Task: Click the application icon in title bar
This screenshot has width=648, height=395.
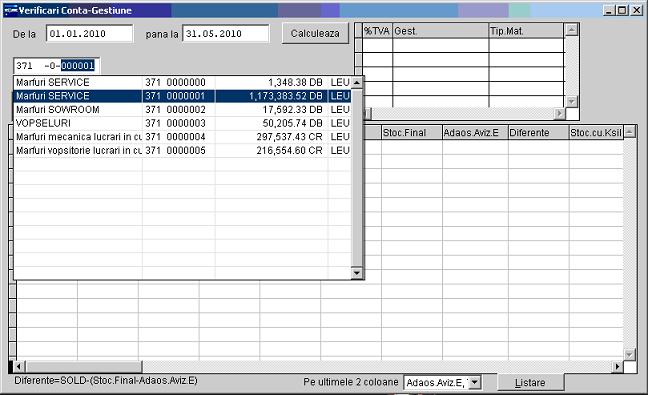Action: (10, 10)
